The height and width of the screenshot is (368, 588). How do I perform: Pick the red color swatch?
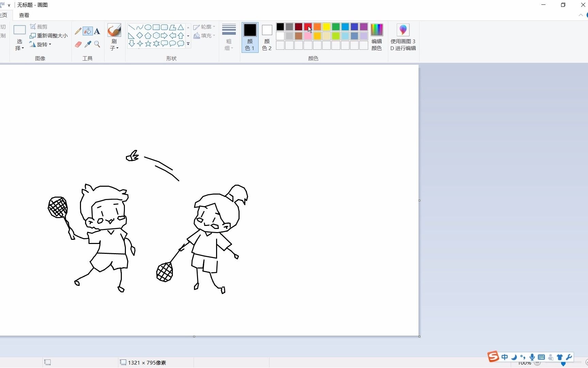308,27
